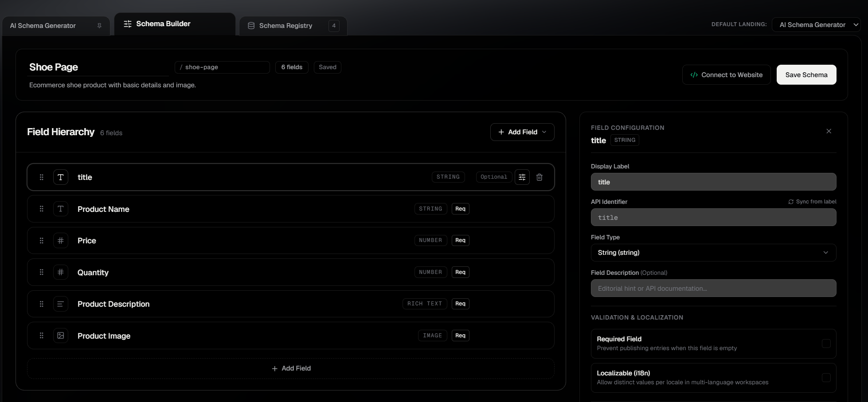This screenshot has height=402, width=868.
Task: Toggle the Req badge on Product Name
Action: (461, 209)
